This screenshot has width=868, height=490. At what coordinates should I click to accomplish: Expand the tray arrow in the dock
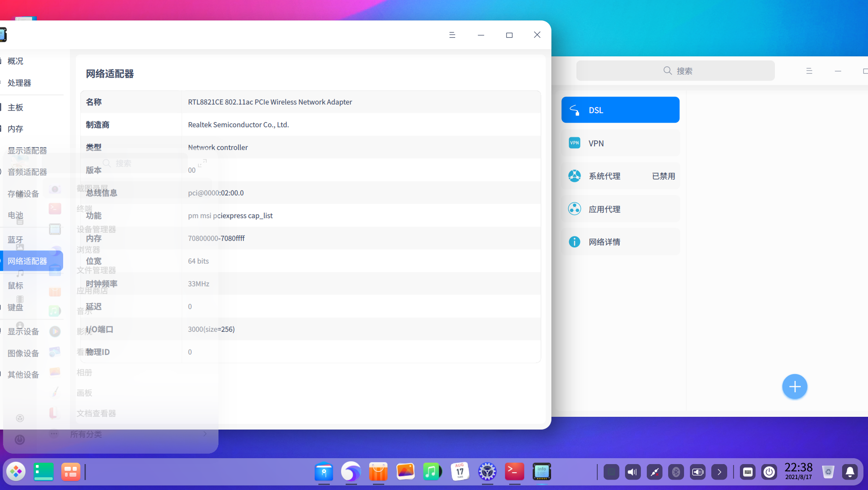tap(719, 472)
